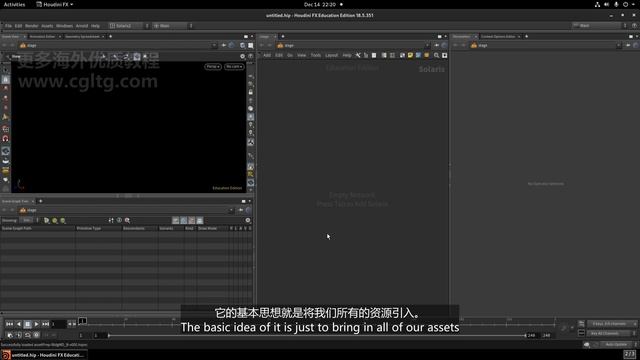Open the Layout menu in network editor
This screenshot has height=360, width=640.
[x=331, y=55]
